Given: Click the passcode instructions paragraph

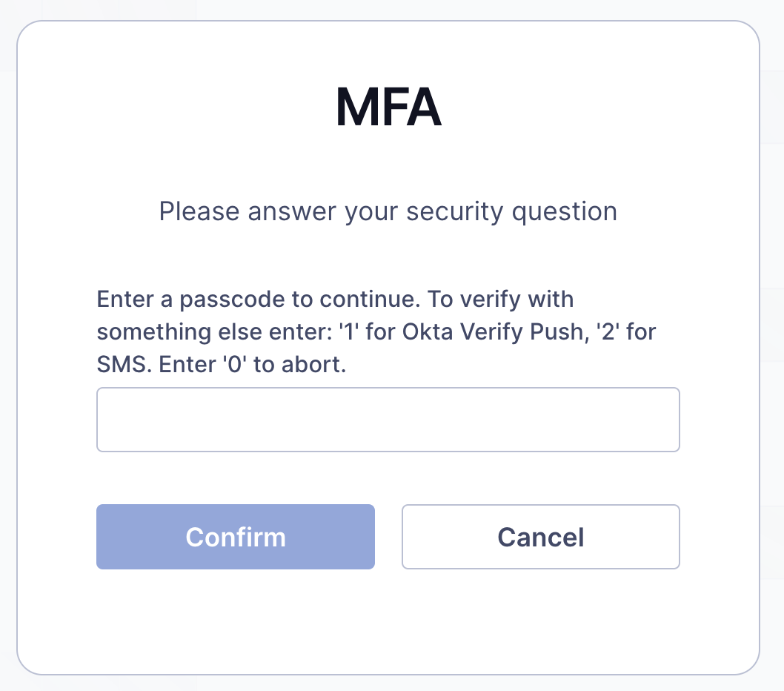Looking at the screenshot, I should click(x=376, y=331).
